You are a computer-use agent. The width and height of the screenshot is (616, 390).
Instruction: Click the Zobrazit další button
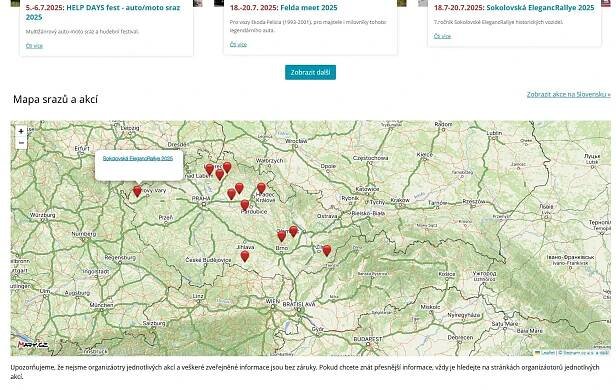tap(310, 72)
